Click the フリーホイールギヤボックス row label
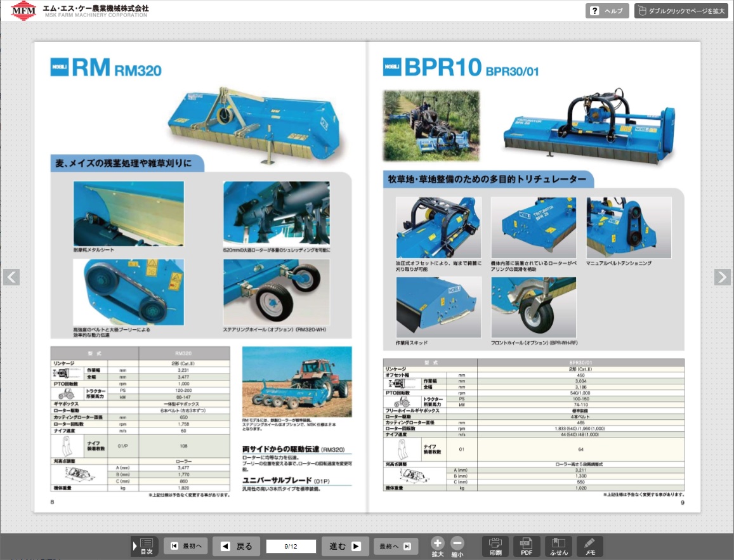This screenshot has height=560, width=734. (x=412, y=410)
